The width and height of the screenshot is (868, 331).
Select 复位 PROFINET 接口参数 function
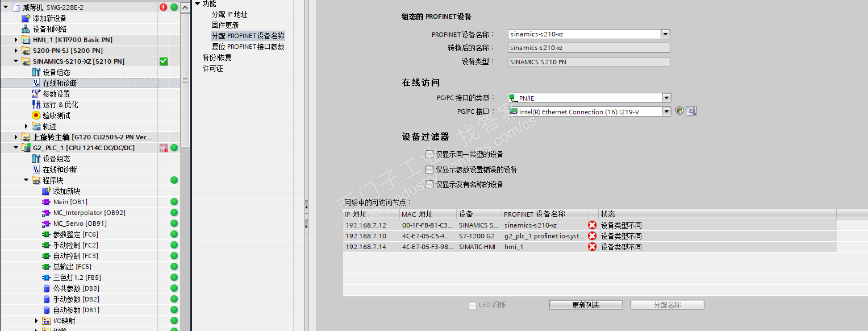[x=248, y=47]
